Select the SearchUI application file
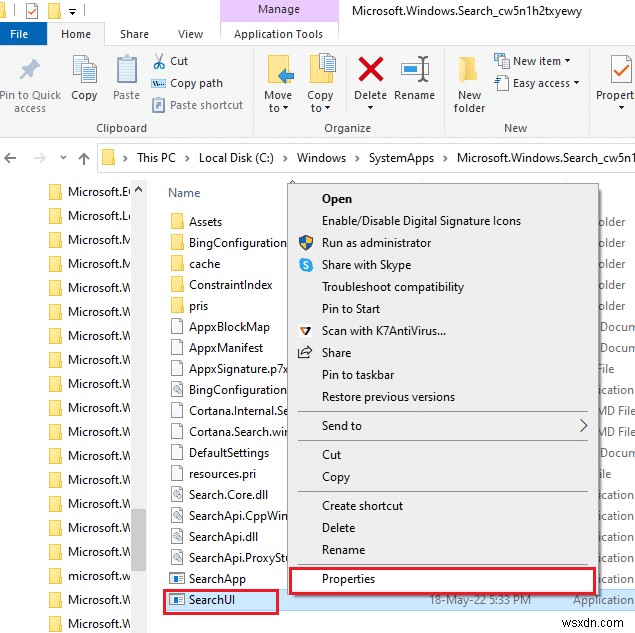Screen dimensions: 635x633 point(202,600)
